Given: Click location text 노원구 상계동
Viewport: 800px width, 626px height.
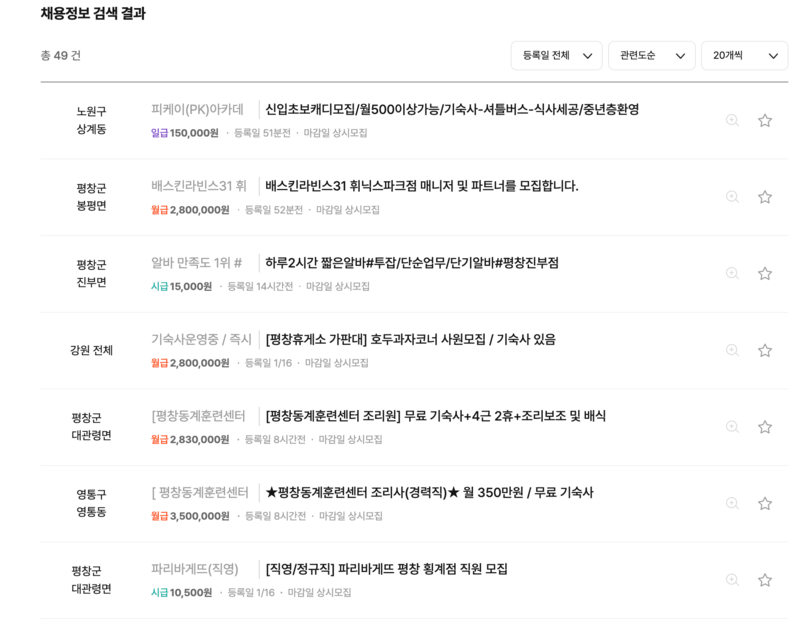Looking at the screenshot, I should [91, 120].
